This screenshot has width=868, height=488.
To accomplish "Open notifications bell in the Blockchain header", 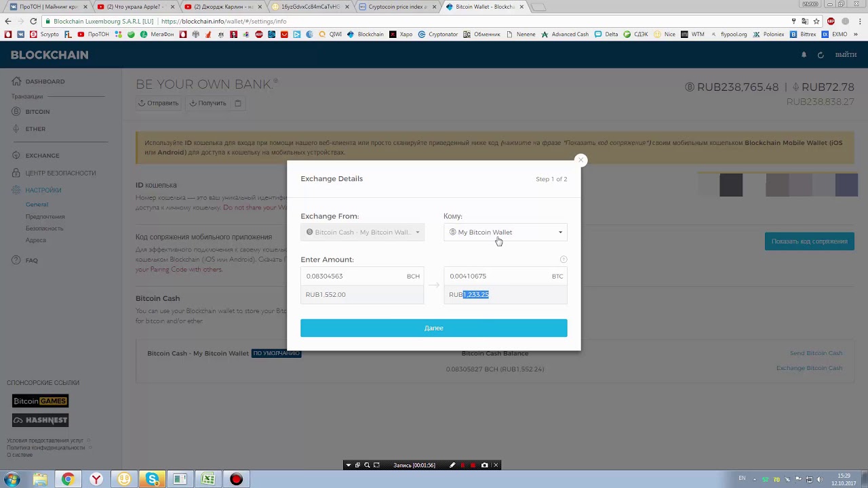I will (804, 55).
